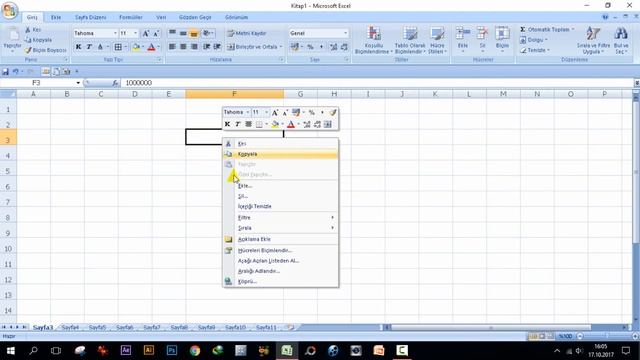Toggle center text alignment in ribbon

(x=183, y=47)
